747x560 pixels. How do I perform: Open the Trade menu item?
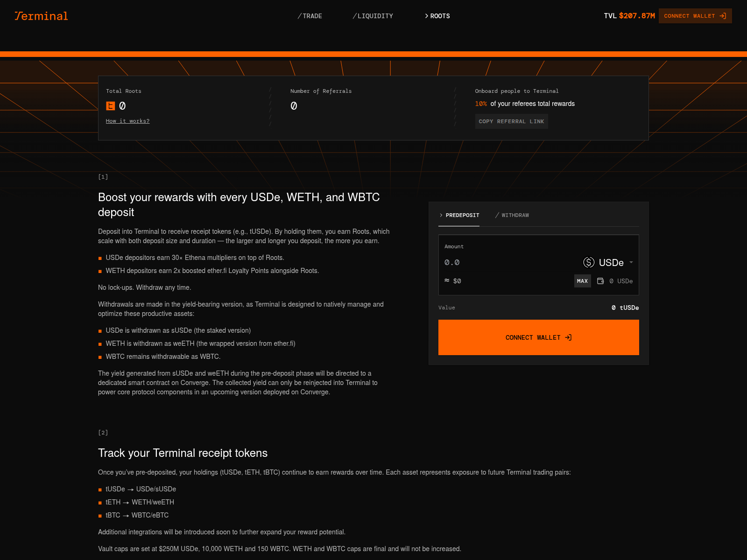tap(310, 16)
